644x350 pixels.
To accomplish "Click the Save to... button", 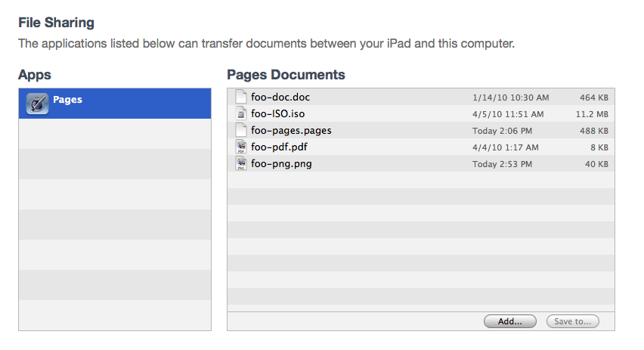I will click(572, 321).
